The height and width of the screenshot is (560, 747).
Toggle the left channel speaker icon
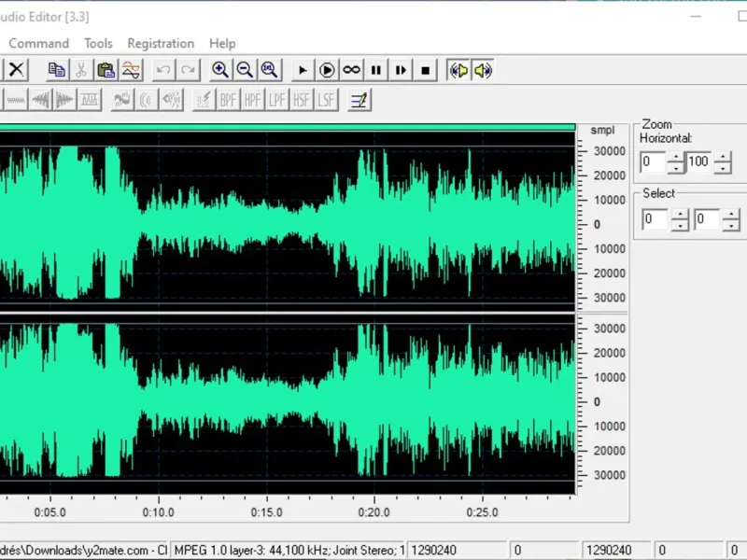point(458,70)
